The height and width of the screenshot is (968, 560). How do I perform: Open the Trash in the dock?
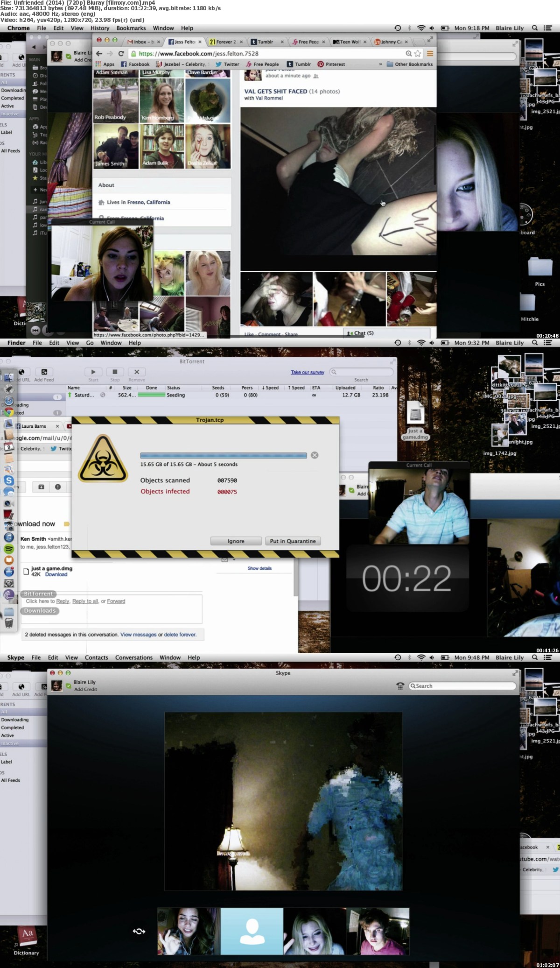click(9, 622)
